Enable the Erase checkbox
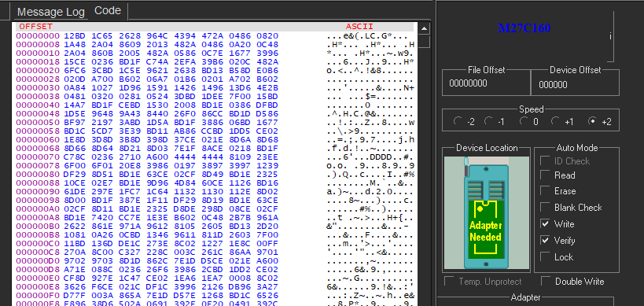 click(545, 191)
